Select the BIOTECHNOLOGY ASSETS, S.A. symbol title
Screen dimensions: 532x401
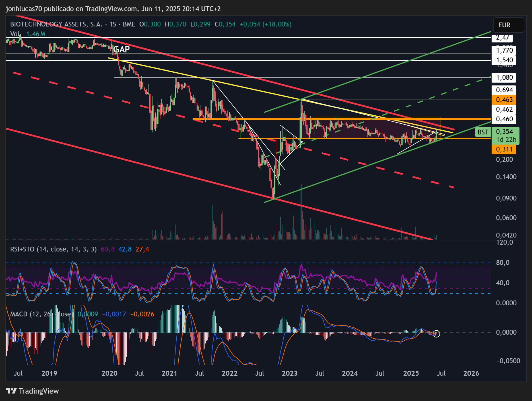tap(56, 24)
